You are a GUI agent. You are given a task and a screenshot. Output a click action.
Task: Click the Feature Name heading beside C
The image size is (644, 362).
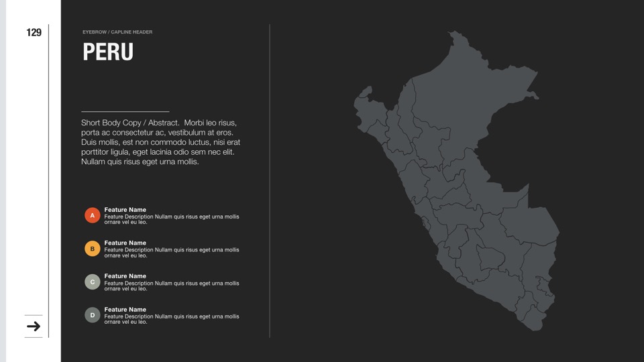[125, 276]
